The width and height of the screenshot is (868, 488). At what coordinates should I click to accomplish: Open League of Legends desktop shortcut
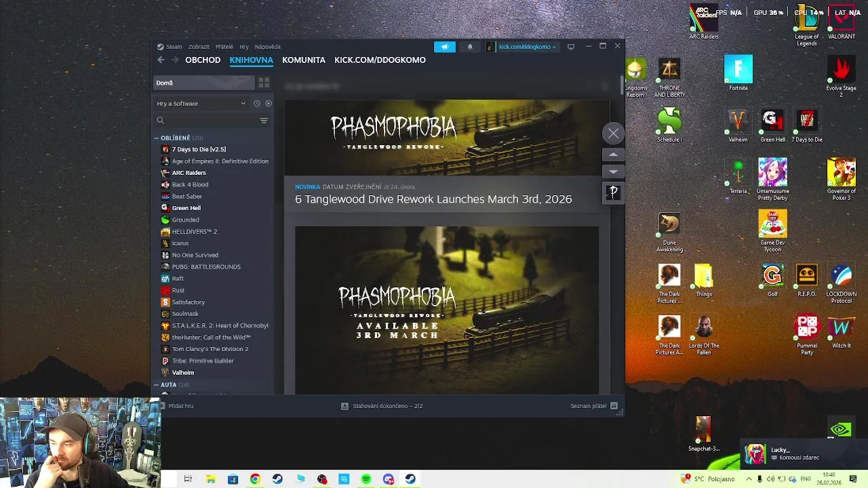pyautogui.click(x=807, y=26)
